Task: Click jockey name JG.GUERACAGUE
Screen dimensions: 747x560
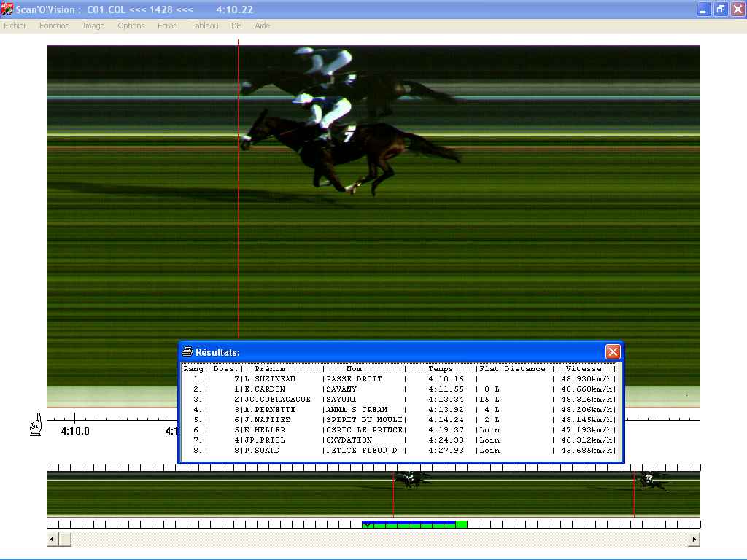Action: (x=278, y=399)
